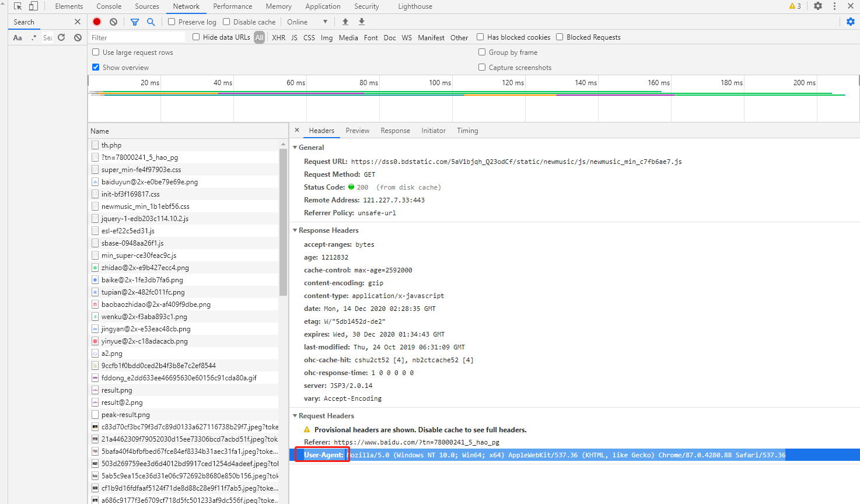860x504 pixels.
Task: Activate the inspect element tool
Action: coord(18,6)
